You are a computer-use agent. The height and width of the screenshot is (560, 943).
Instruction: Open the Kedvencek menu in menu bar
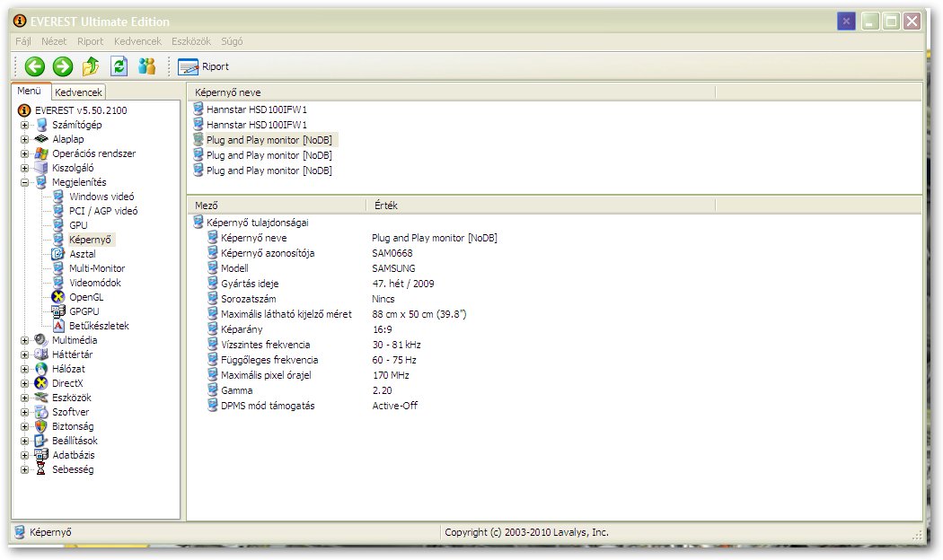coord(137,41)
